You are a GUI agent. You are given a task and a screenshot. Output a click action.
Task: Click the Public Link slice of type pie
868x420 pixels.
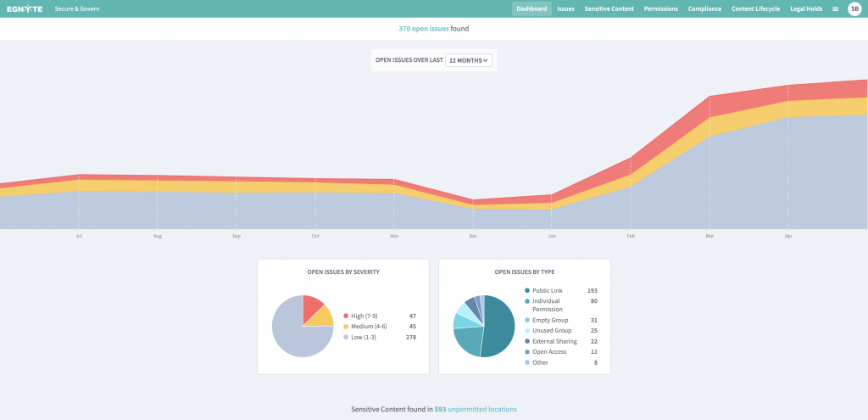500,327
